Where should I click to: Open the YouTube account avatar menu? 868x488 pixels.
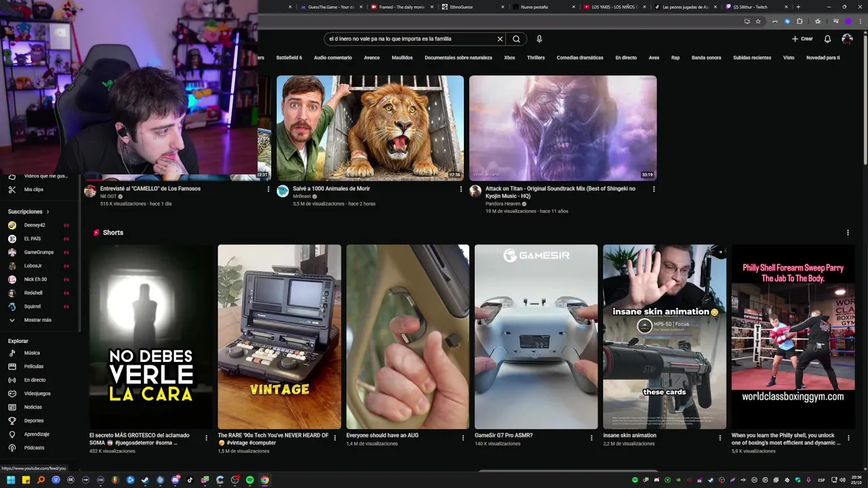[x=847, y=39]
